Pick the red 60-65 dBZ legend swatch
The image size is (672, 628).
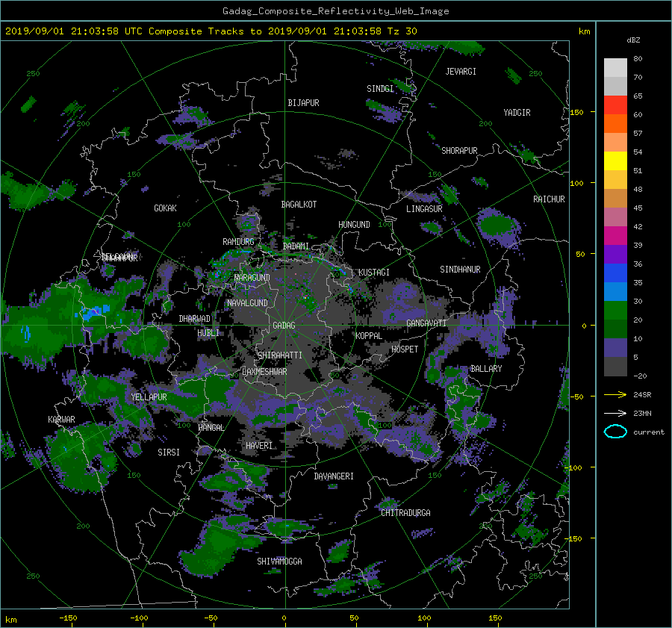[x=615, y=105]
